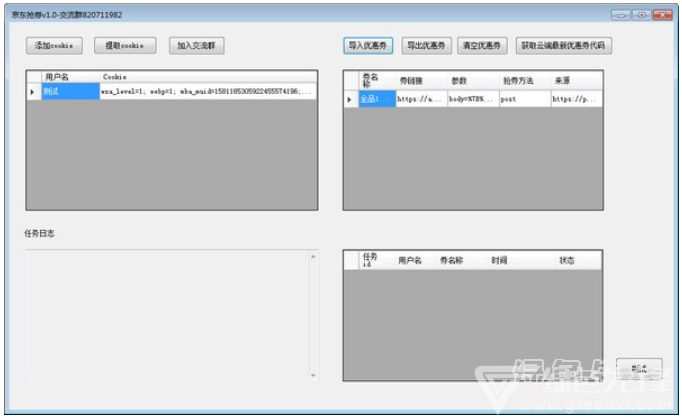Select the https://a... coupon link cell
Viewport: 682px width, 419px height.
pyautogui.click(x=421, y=99)
